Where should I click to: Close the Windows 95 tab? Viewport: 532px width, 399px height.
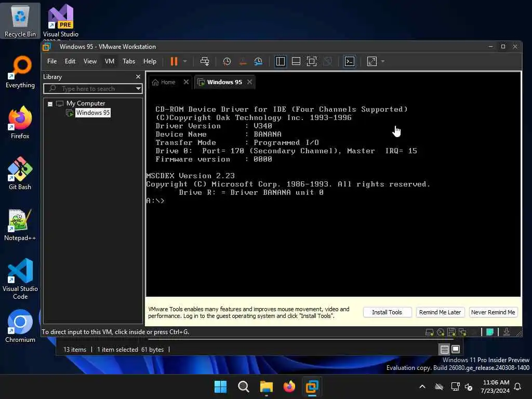pos(249,82)
